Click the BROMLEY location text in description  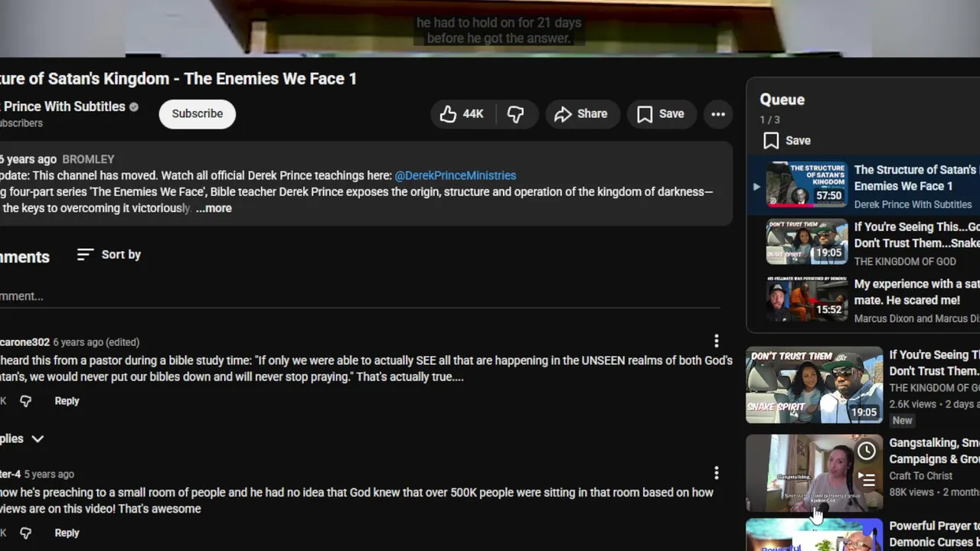(88, 159)
